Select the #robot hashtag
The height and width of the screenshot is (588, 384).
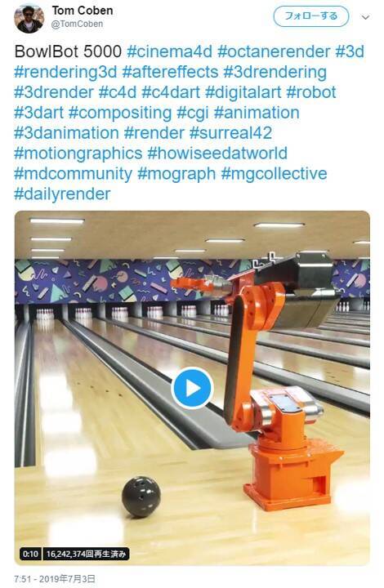click(311, 92)
